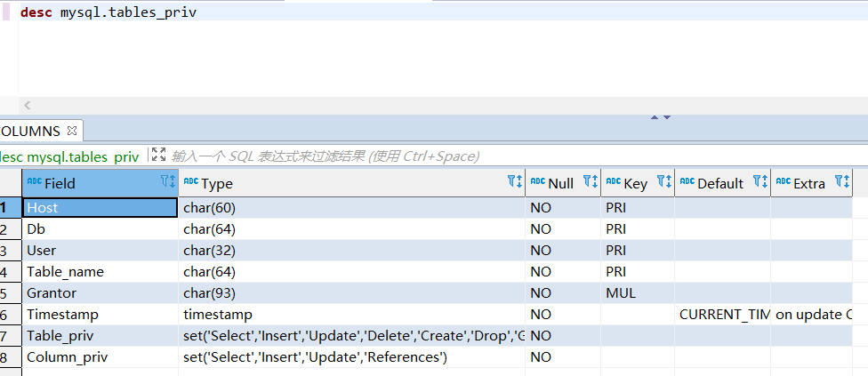The width and height of the screenshot is (868, 376).
Task: Click the panel resize arrows above results
Action: [660, 116]
